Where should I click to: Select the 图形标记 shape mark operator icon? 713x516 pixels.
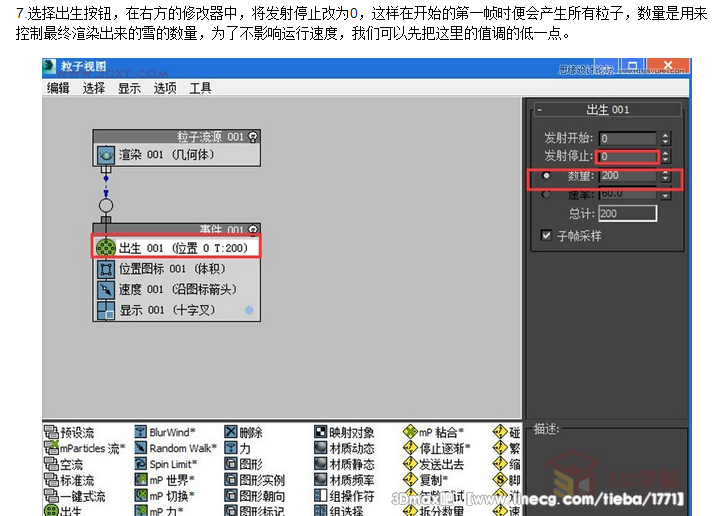(x=231, y=510)
